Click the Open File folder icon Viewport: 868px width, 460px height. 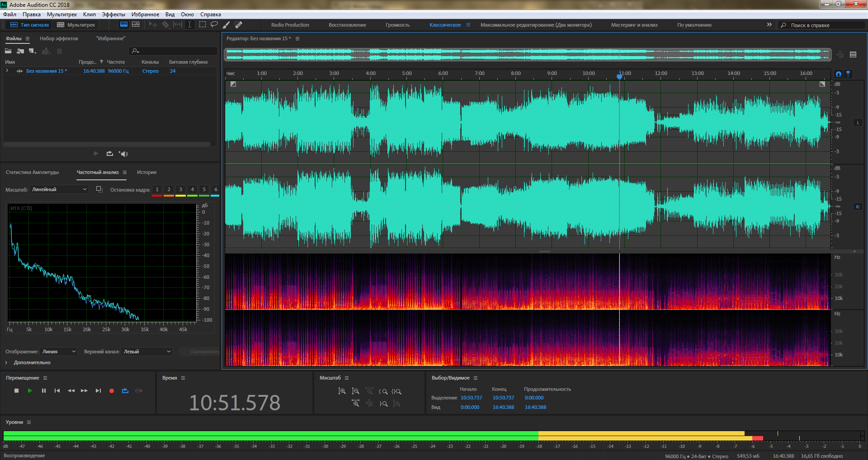[8, 51]
